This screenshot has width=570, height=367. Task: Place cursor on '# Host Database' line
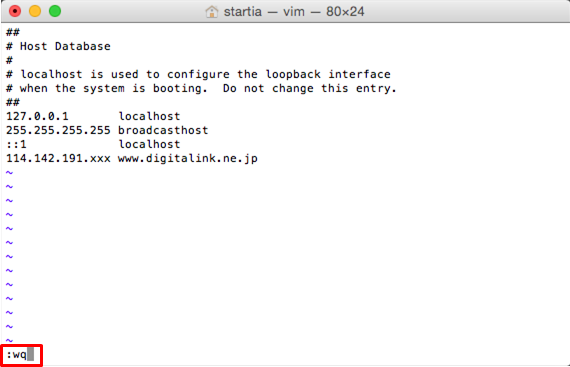point(58,46)
